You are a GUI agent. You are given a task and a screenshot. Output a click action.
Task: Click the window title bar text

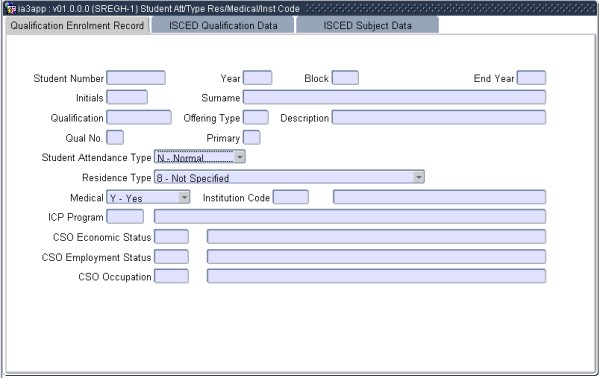click(x=159, y=8)
